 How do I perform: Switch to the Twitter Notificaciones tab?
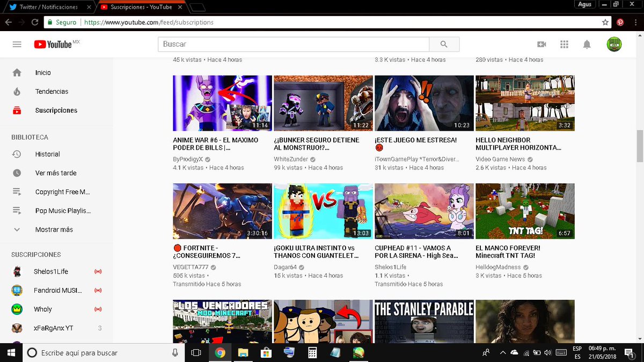48,7
